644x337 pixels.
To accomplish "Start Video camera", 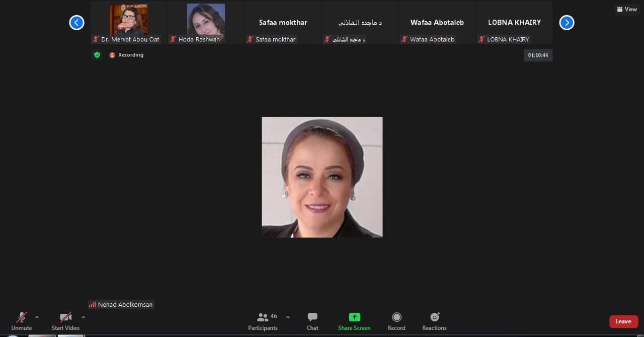I will (65, 320).
